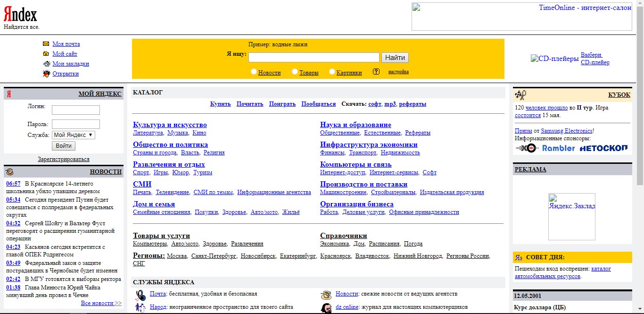Image resolution: width=644 pixels, height=314 pixels.
Task: Open the рефераты download link
Action: (413, 104)
